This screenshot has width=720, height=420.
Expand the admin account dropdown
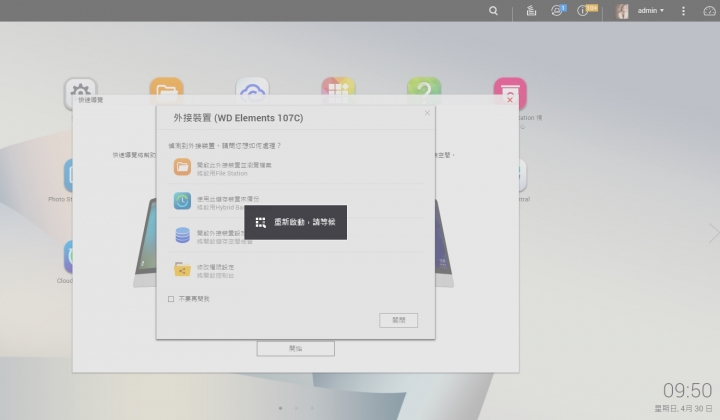click(x=650, y=11)
